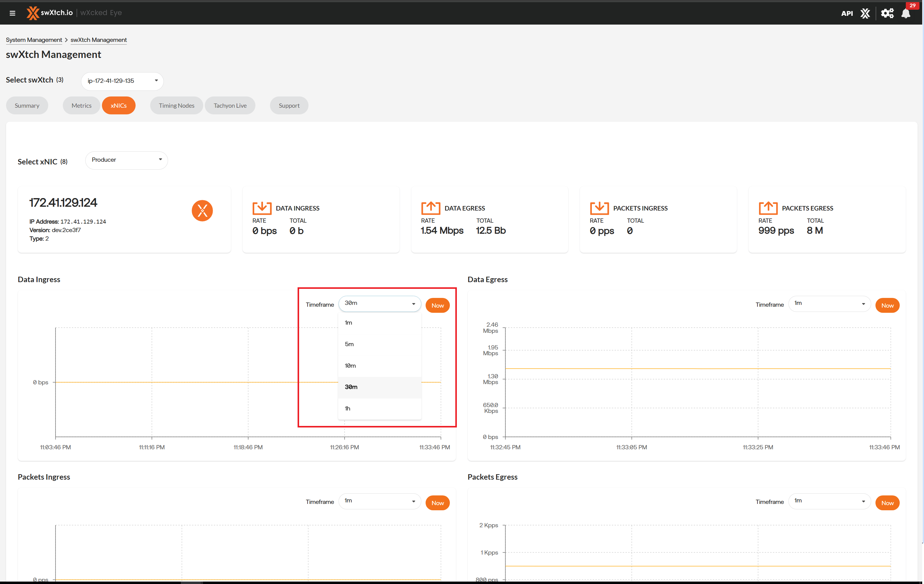Open Data Egress timeframe dropdown

tap(829, 303)
